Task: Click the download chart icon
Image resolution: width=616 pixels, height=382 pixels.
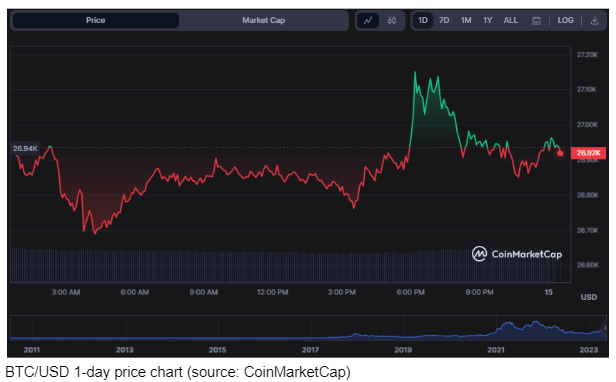Action: (x=594, y=21)
